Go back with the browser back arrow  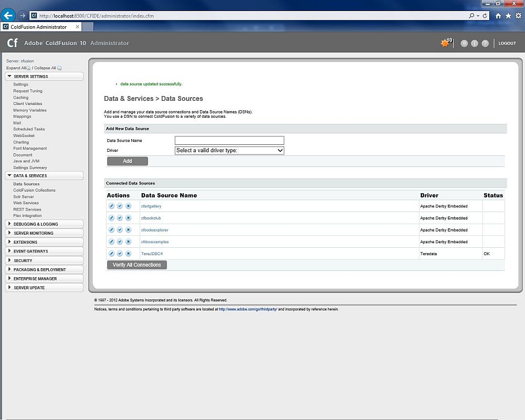(x=8, y=15)
